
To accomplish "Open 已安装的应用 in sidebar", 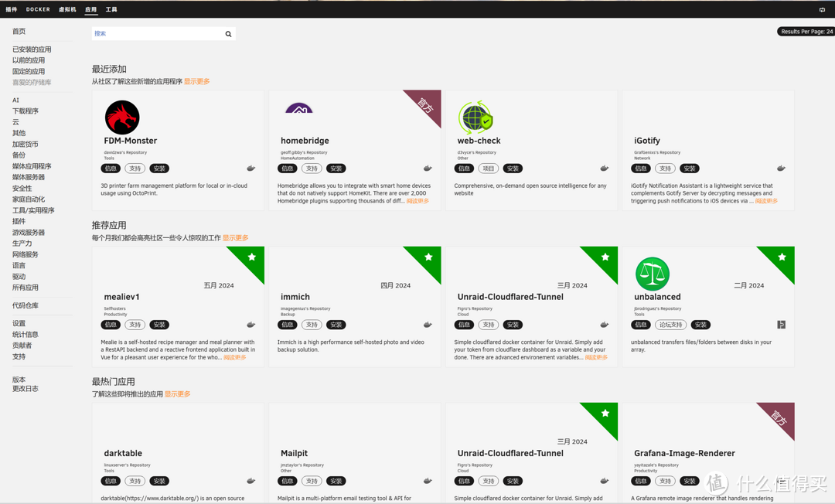I will tap(32, 49).
